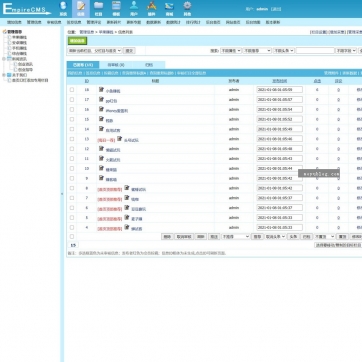
Task: Click the search keyword input field
Action: pos(315,51)
